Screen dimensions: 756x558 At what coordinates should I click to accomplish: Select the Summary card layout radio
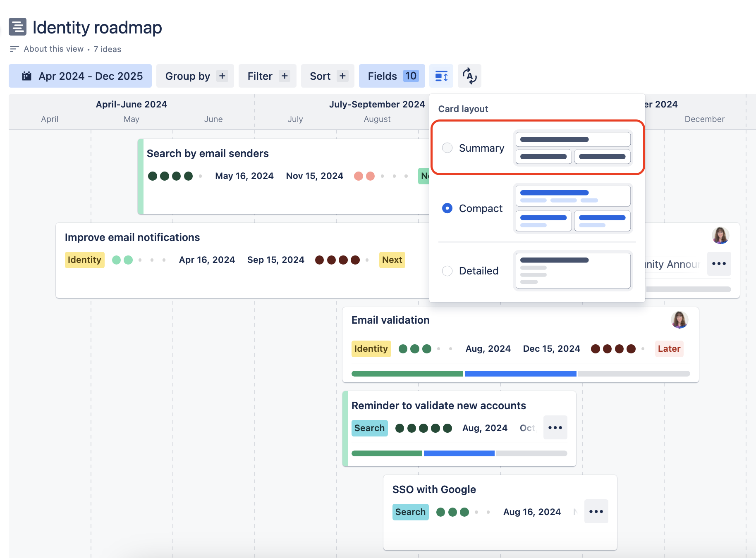click(x=447, y=148)
